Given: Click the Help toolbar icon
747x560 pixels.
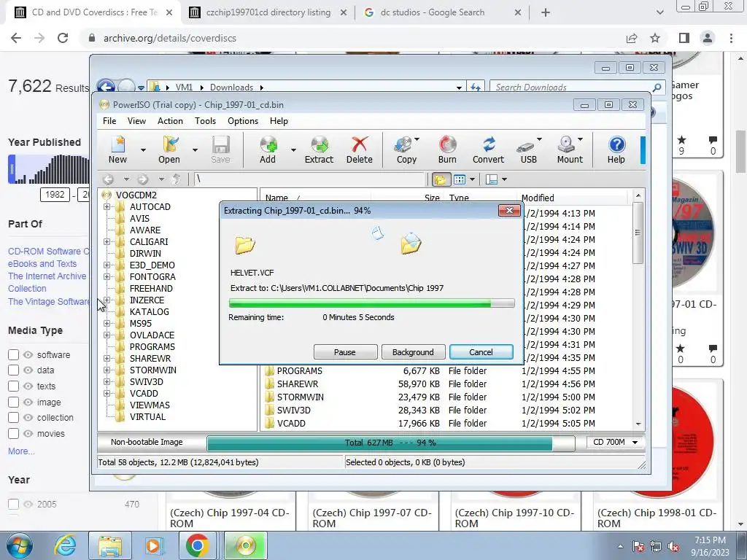Looking at the screenshot, I should [x=616, y=149].
